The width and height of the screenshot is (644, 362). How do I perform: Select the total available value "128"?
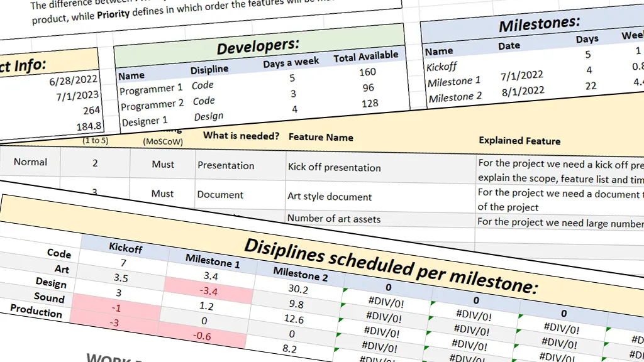[x=370, y=104]
